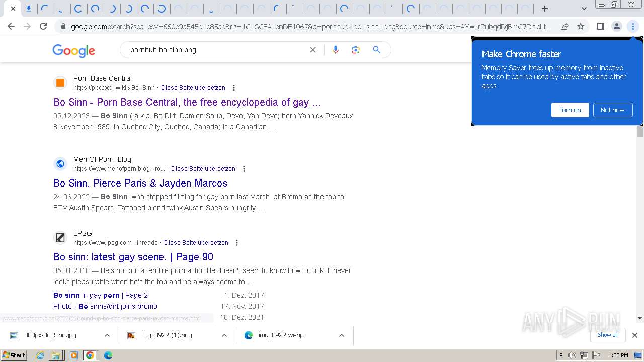Bookmark this page with star icon
The height and width of the screenshot is (362, 644).
581,26
